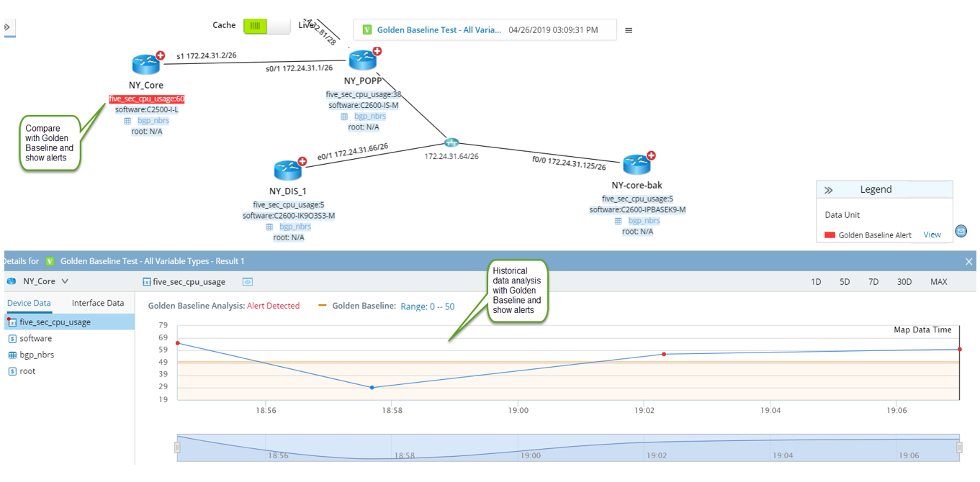Image resolution: width=980 pixels, height=482 pixels.
Task: Click the NY_Core router icon
Action: coord(147,64)
